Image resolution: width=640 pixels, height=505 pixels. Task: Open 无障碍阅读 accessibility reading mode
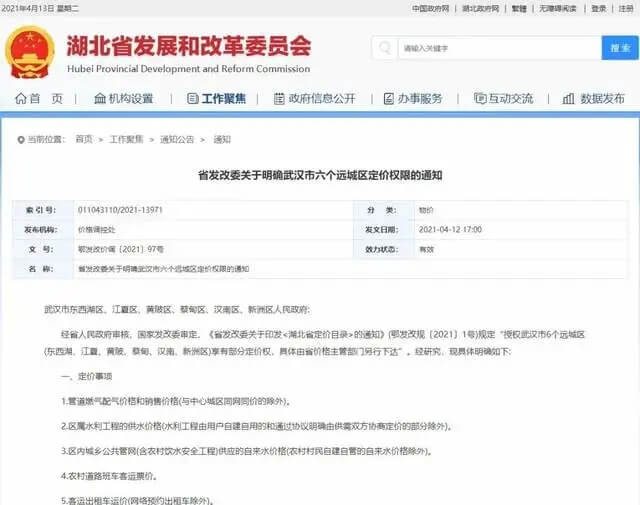click(556, 8)
